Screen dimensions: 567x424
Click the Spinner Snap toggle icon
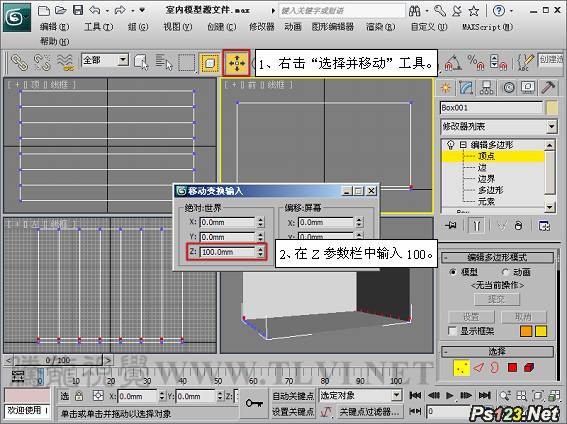click(x=498, y=62)
